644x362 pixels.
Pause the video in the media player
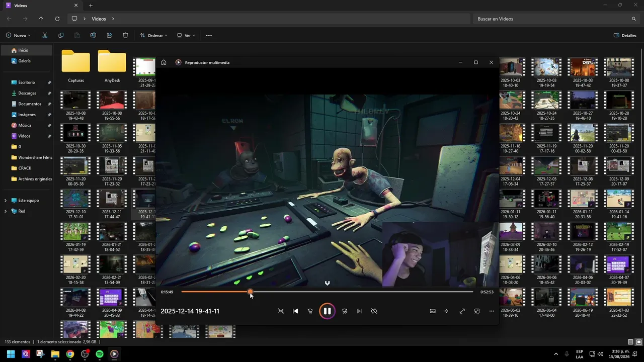(x=327, y=311)
